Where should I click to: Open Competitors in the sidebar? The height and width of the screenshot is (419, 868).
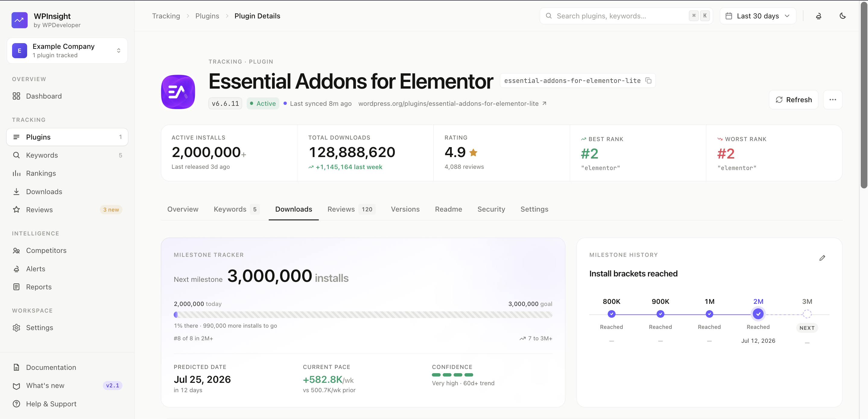[67, 250]
